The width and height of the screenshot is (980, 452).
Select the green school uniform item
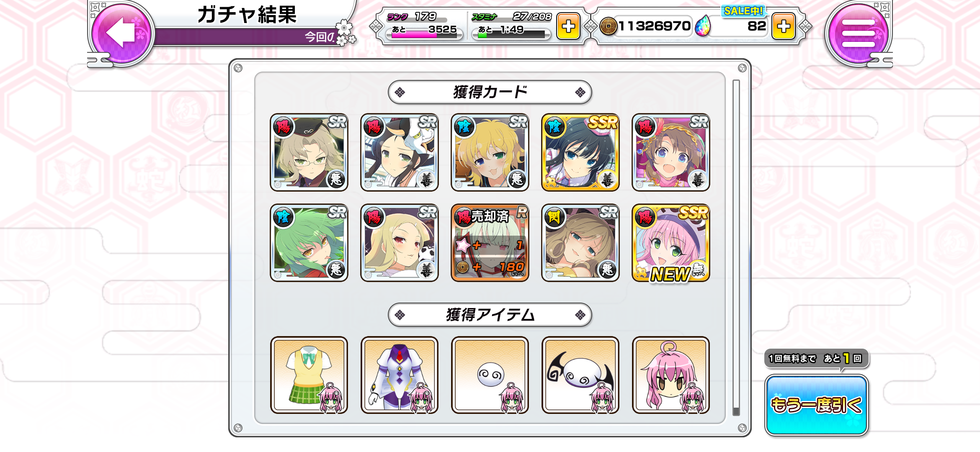point(309,375)
